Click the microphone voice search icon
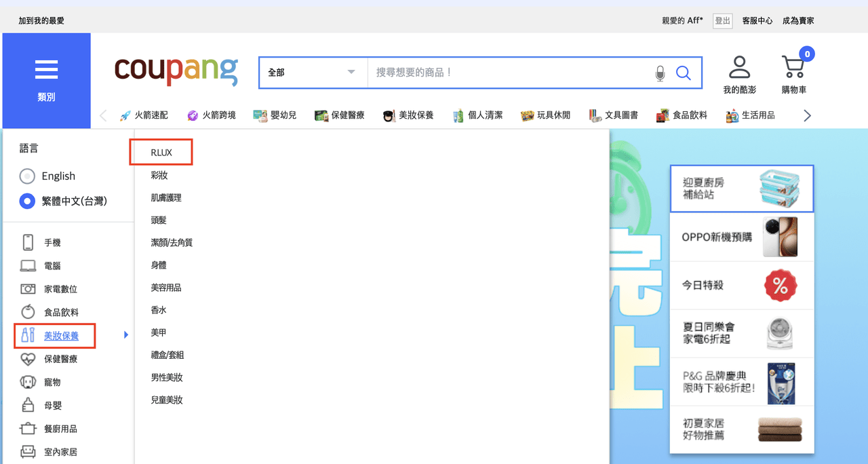This screenshot has width=868, height=464. [x=660, y=73]
